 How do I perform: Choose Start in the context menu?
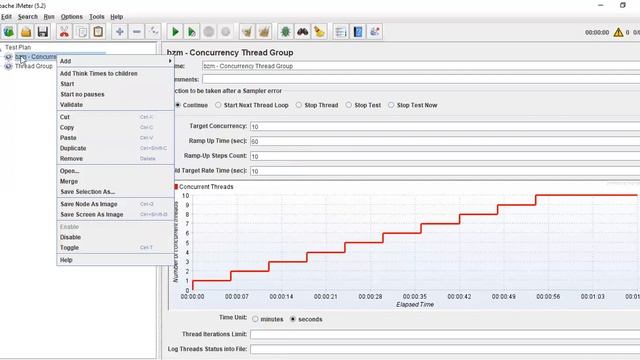pyautogui.click(x=116, y=84)
